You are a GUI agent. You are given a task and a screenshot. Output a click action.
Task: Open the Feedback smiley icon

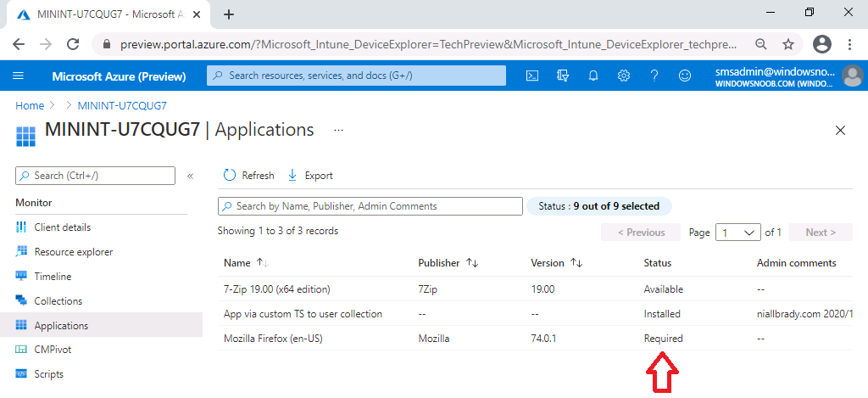point(685,76)
